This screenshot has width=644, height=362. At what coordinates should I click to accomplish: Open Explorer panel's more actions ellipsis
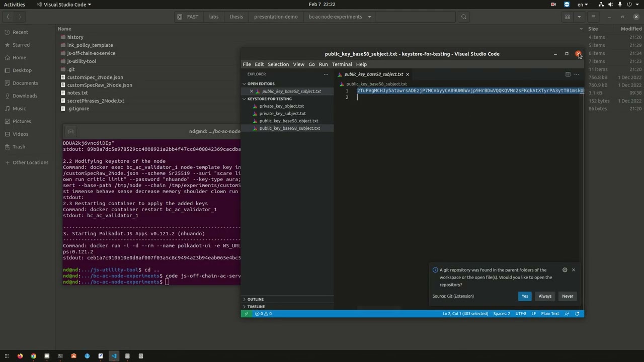click(326, 74)
